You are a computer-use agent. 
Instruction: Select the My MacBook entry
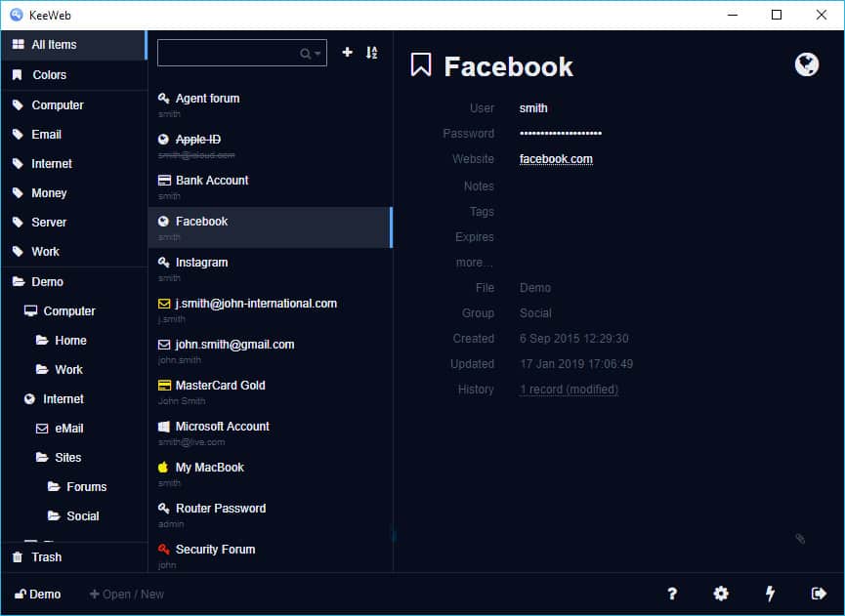pos(270,473)
